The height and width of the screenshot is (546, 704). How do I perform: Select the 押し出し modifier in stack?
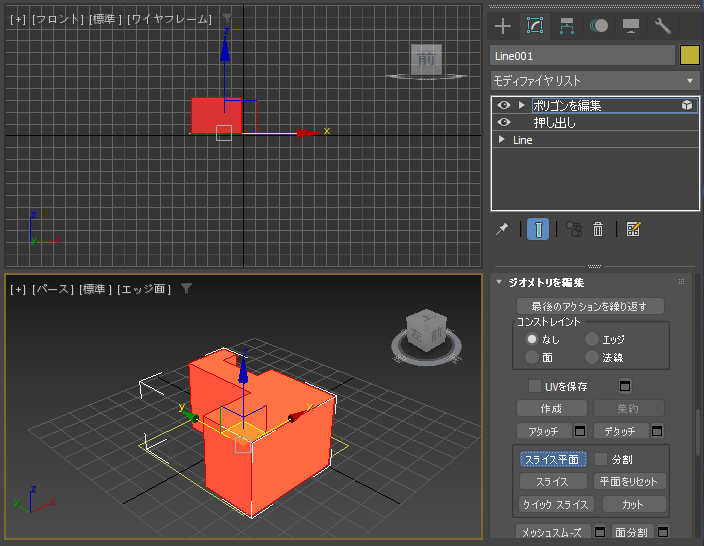pos(554,123)
